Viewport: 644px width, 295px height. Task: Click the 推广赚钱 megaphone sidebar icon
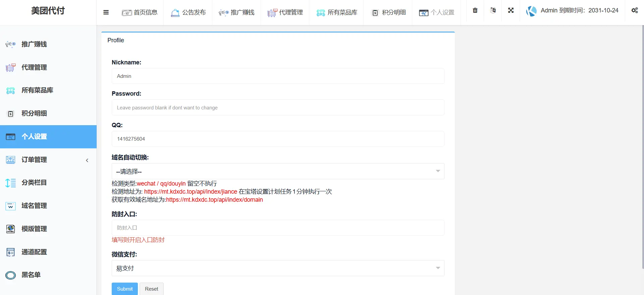pos(10,44)
